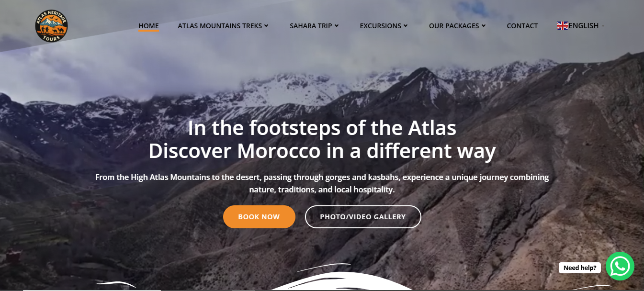Click the UK flag icon

(x=562, y=26)
